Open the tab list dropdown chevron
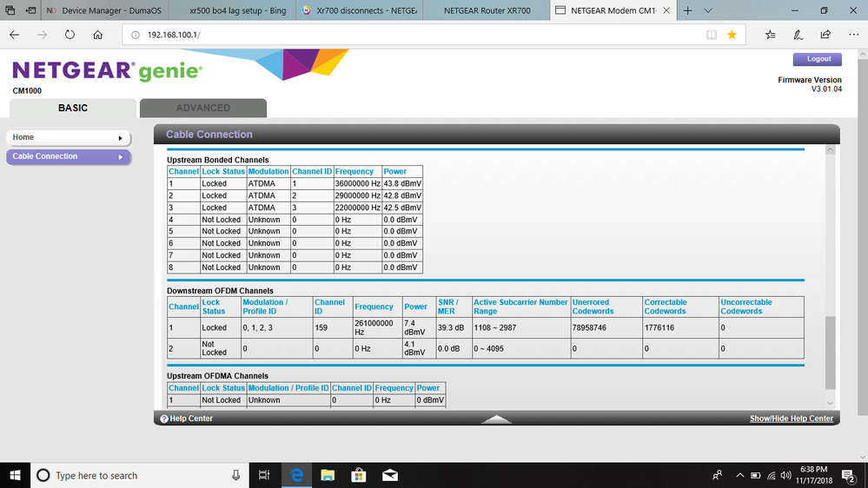The width and height of the screenshot is (868, 488). (708, 10)
